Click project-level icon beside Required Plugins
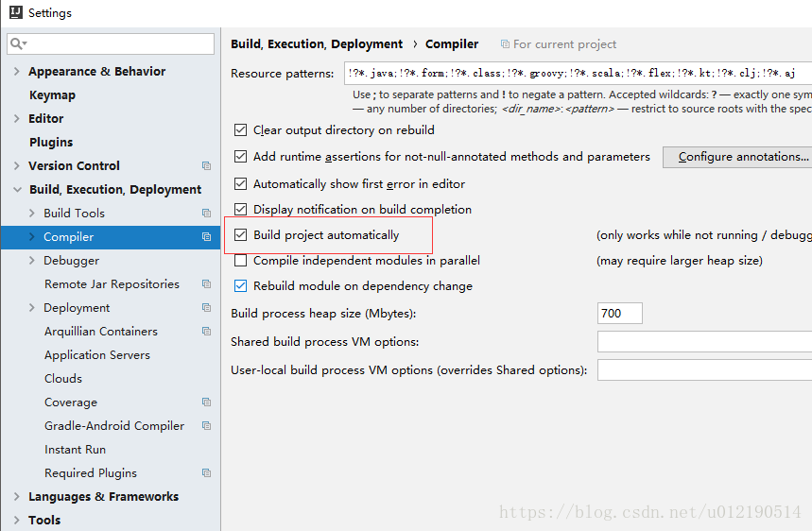 click(x=207, y=473)
